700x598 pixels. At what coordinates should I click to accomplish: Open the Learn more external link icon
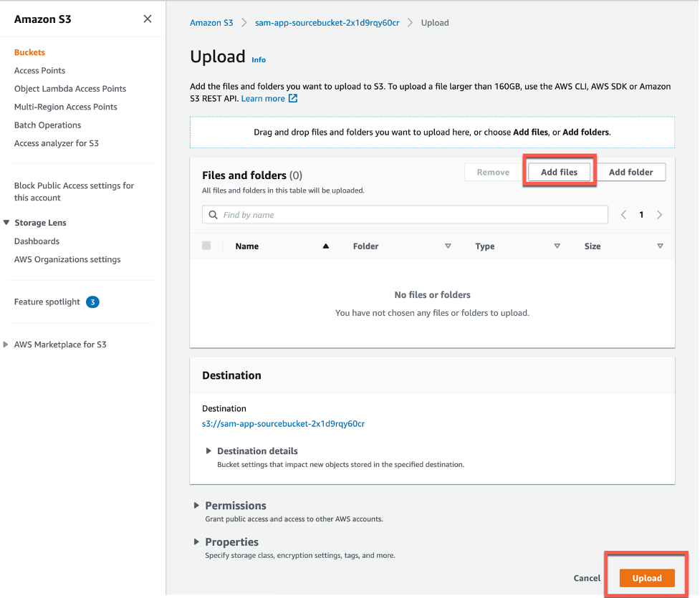pos(293,98)
